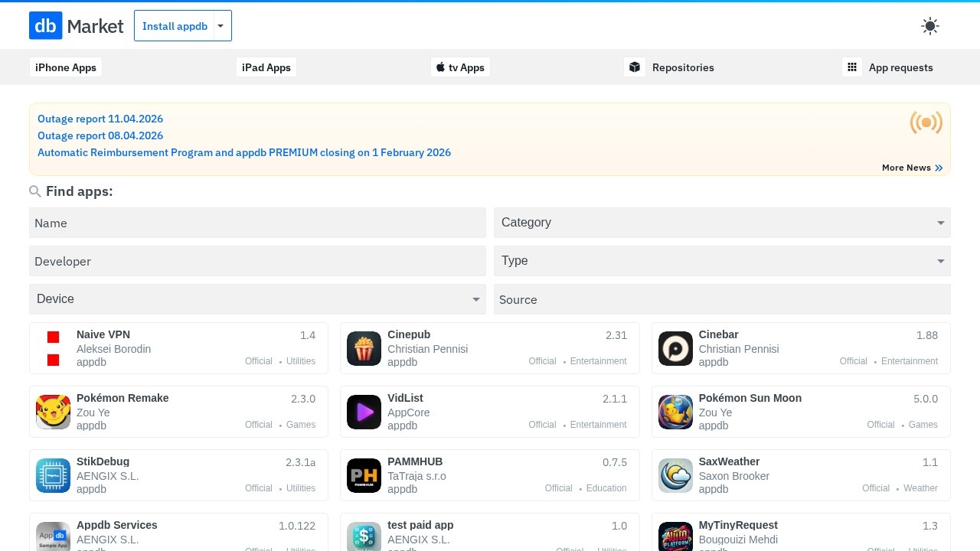Viewport: 980px width, 551px height.
Task: Click the Market site title
Action: point(95,26)
